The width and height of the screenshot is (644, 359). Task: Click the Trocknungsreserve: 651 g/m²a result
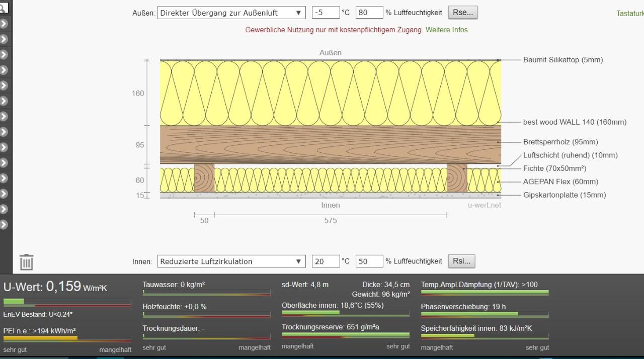[331, 327]
